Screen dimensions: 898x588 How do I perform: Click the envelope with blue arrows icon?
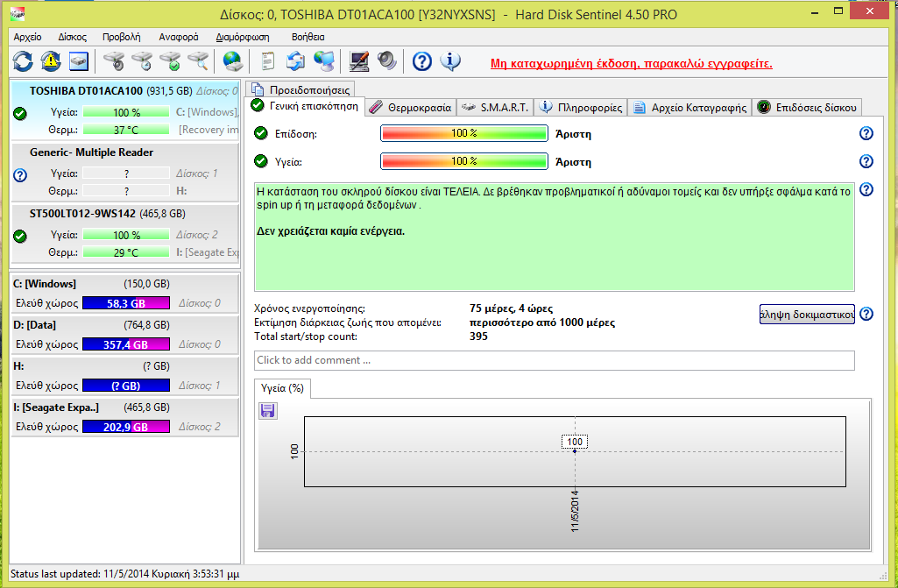tap(295, 60)
